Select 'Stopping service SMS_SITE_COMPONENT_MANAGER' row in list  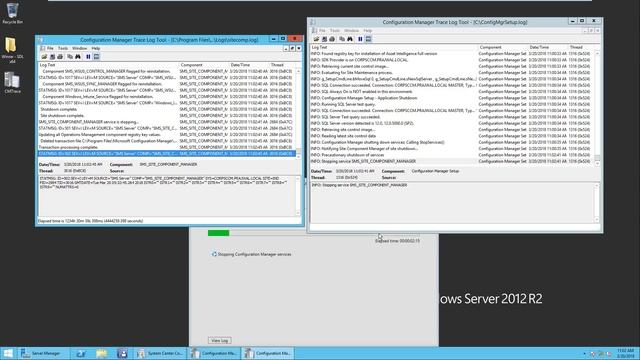pos(452,161)
